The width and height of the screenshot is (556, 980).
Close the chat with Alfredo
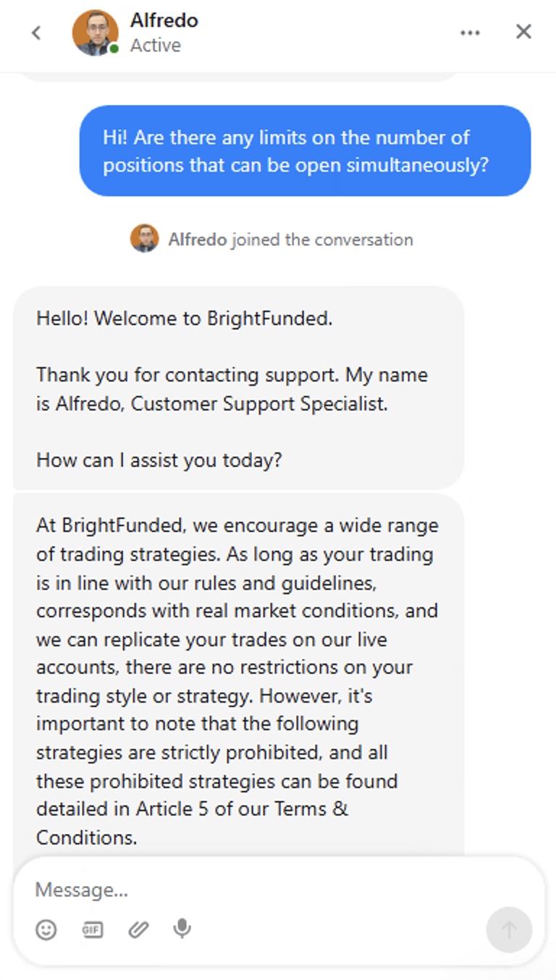(x=523, y=32)
